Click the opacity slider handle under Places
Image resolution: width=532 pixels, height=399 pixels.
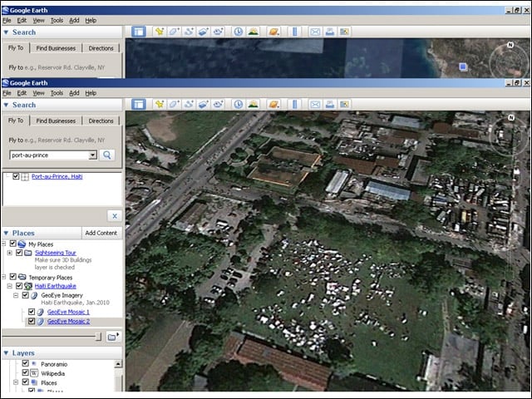click(x=98, y=337)
